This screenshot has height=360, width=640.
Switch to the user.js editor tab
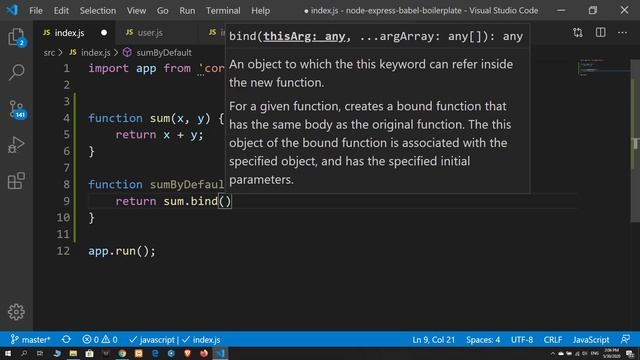[x=150, y=33]
